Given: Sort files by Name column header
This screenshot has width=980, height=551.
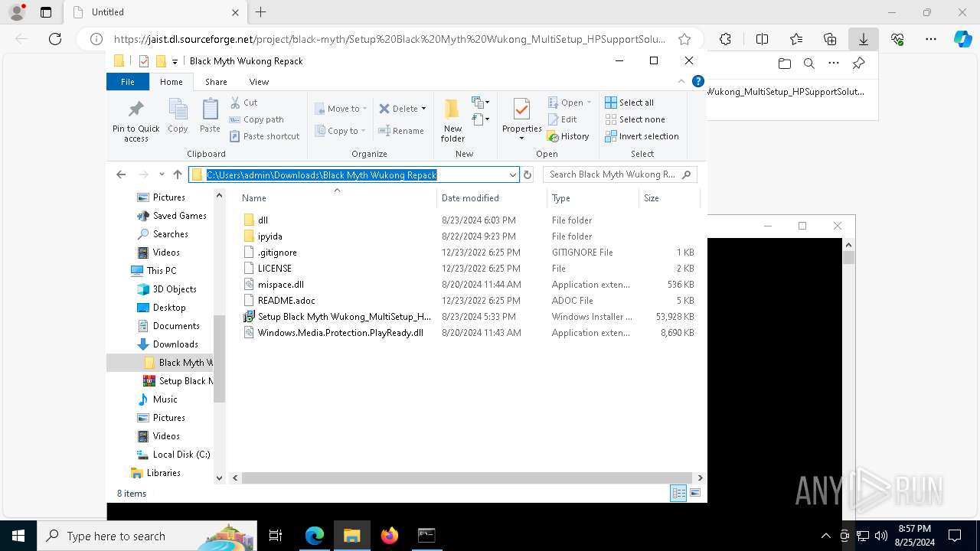Looking at the screenshot, I should [336, 198].
